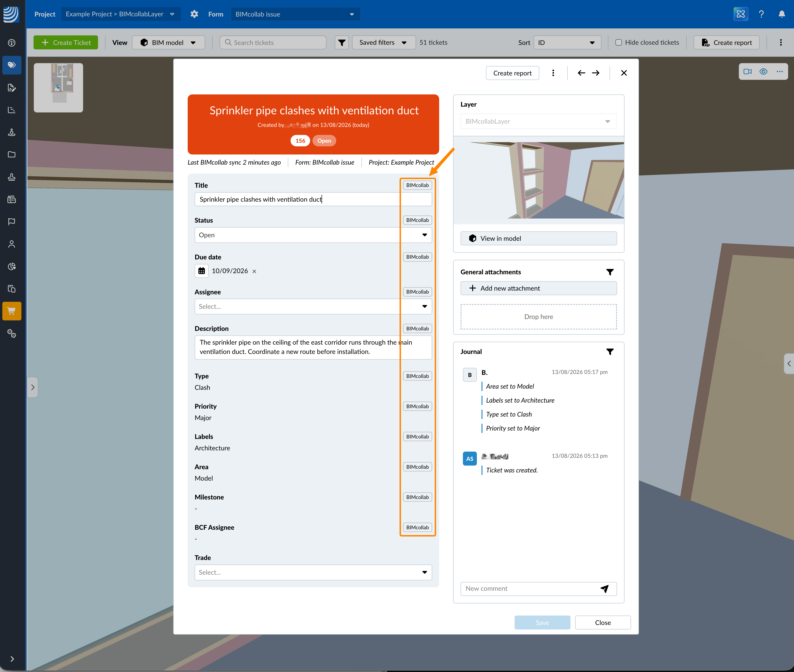Viewport: 794px width, 672px height.
Task: Open the pie chart icon in sidebar
Action: tap(12, 266)
